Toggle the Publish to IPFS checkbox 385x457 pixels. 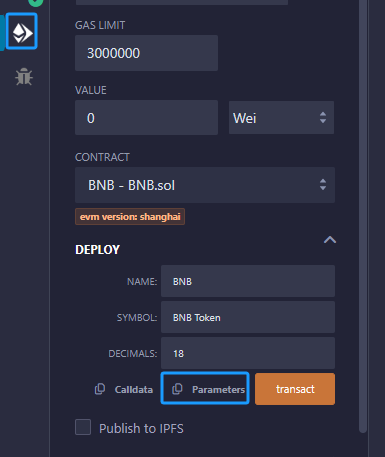[83, 427]
